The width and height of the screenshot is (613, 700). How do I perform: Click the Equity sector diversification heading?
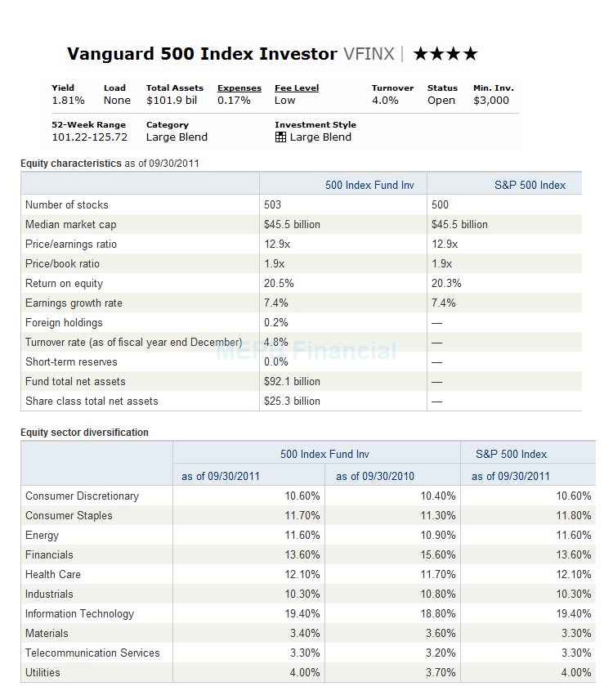[84, 432]
